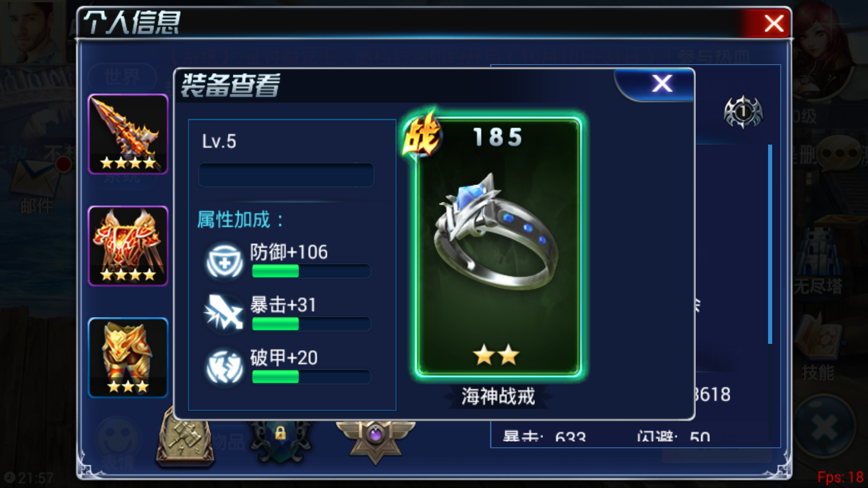Viewport: 868px width, 488px height.
Task: Click the 防御+106 green stat bar
Action: coord(311,271)
